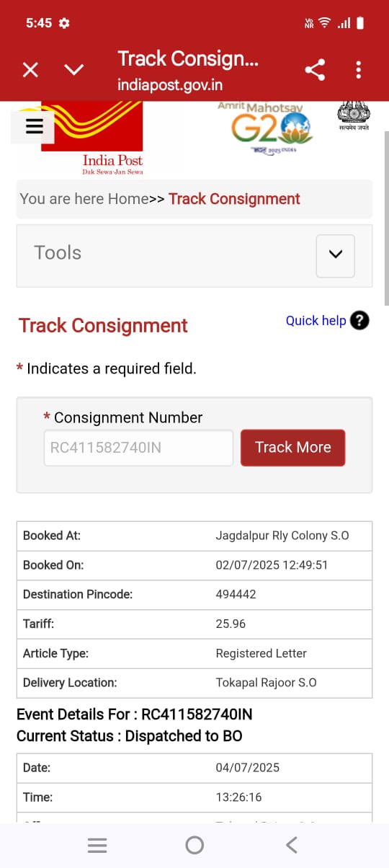Screen dimensions: 389x868
Task: Click the national emblem icon
Action: point(353,117)
